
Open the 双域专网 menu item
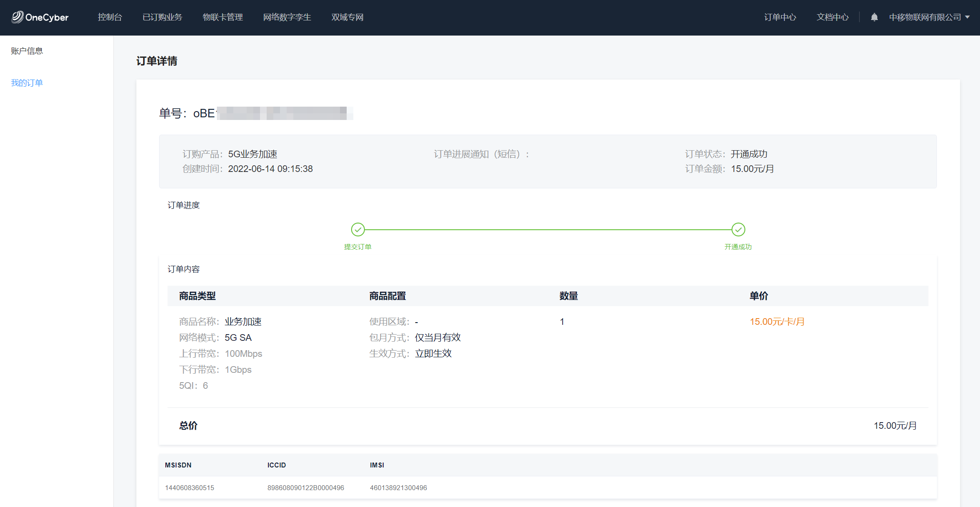[348, 17]
